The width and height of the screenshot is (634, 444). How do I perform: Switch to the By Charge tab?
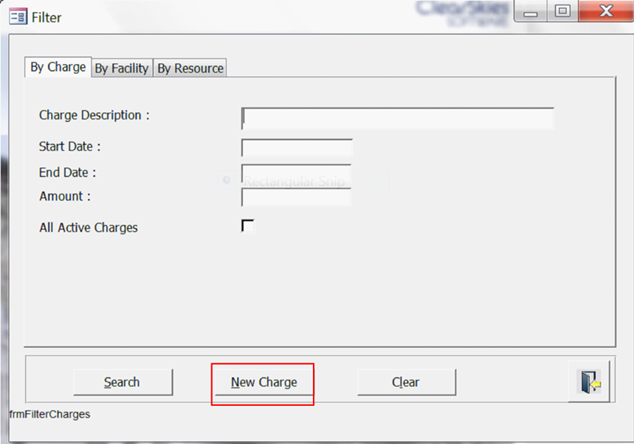coord(57,68)
